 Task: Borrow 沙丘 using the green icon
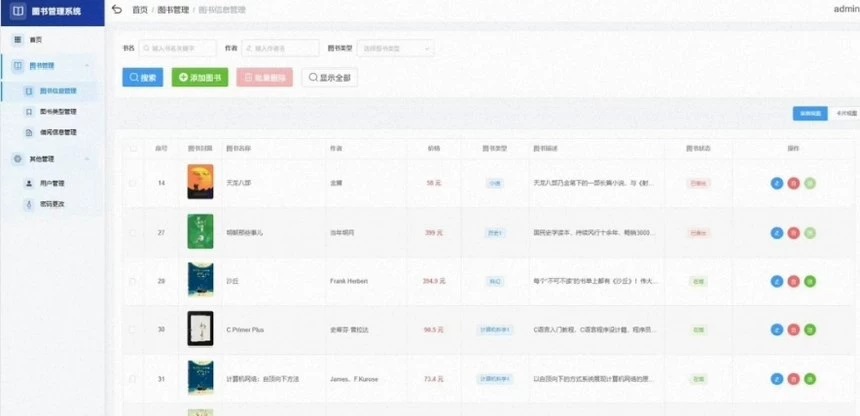click(x=810, y=281)
